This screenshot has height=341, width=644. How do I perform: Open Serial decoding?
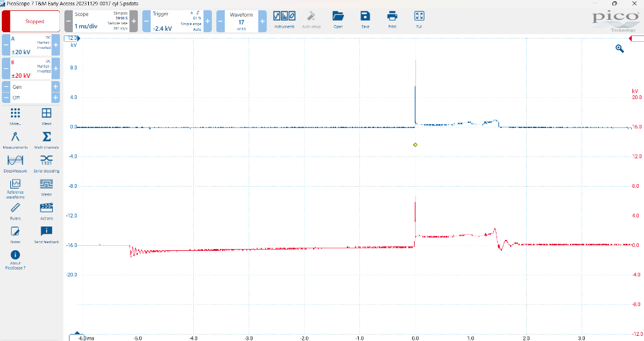coord(46,163)
